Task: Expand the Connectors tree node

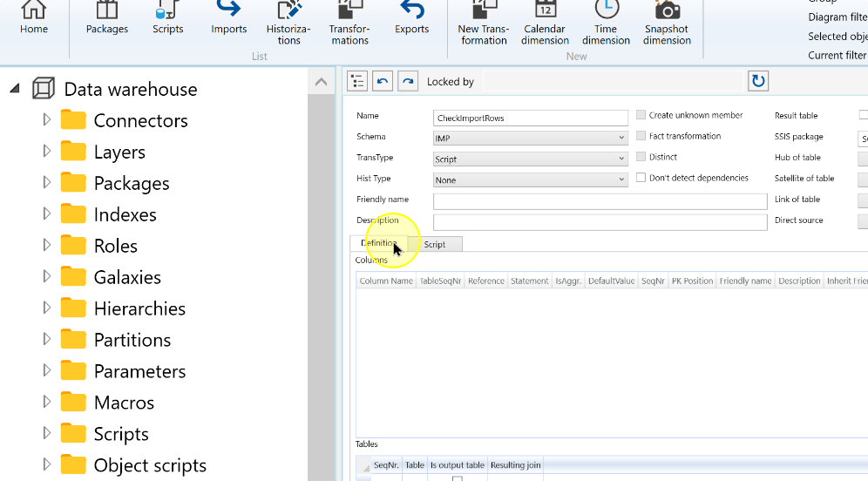Action: (x=46, y=119)
